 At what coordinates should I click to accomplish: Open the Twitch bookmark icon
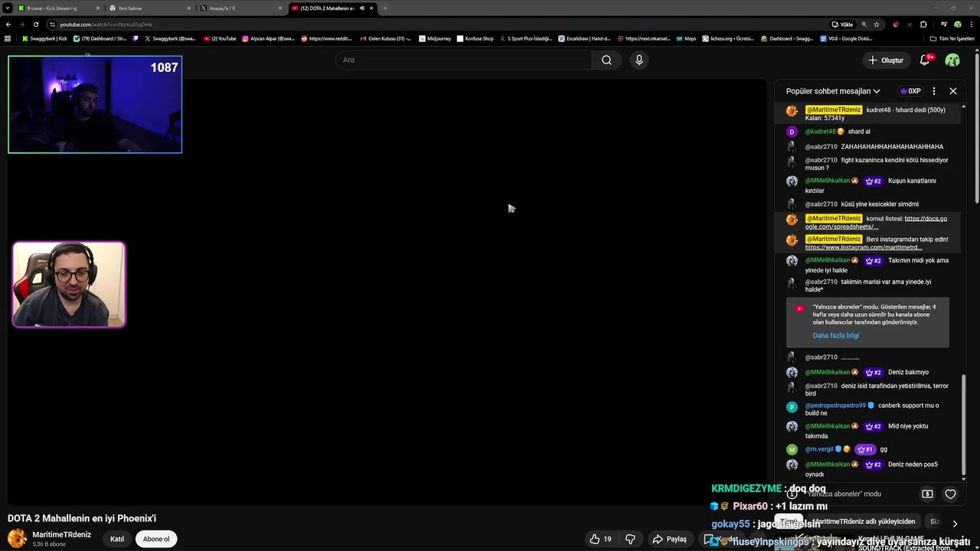point(136,38)
